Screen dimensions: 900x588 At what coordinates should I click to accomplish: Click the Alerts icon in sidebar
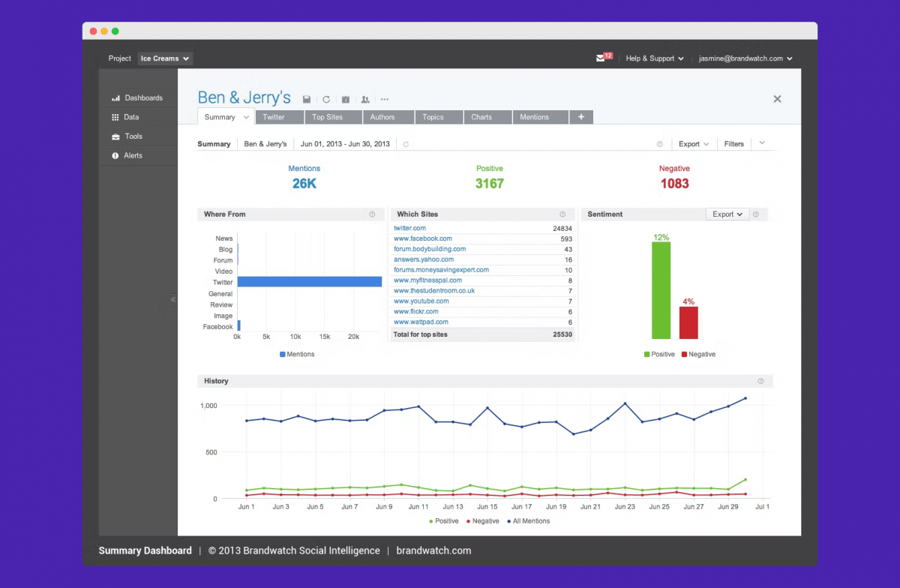tap(115, 156)
